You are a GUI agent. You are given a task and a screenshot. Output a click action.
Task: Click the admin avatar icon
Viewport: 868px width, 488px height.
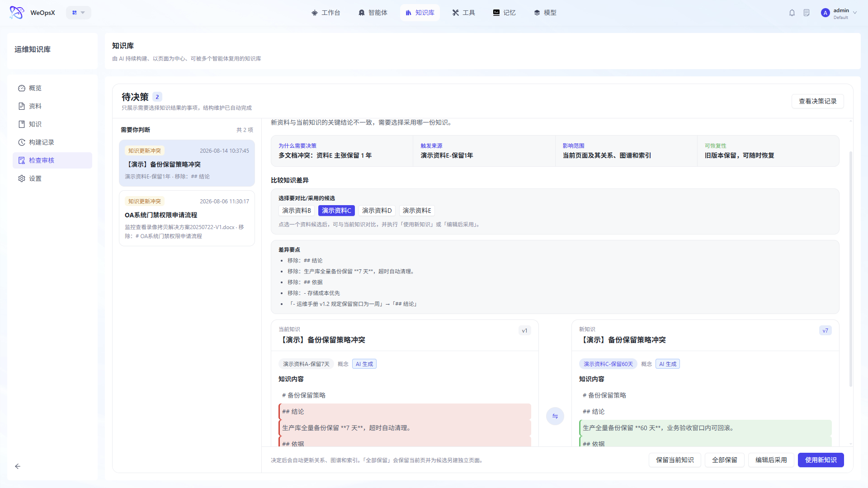point(826,13)
